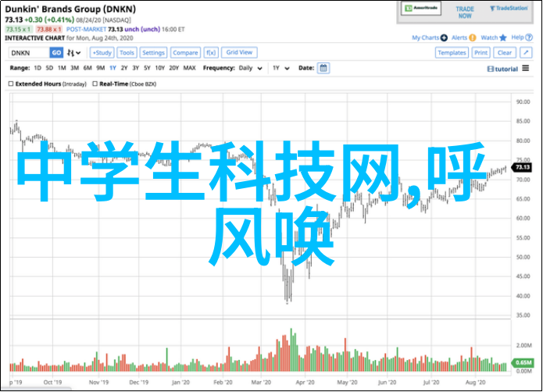Enable the Extended Hours checkbox
The height and width of the screenshot is (392, 543).
coord(11,84)
